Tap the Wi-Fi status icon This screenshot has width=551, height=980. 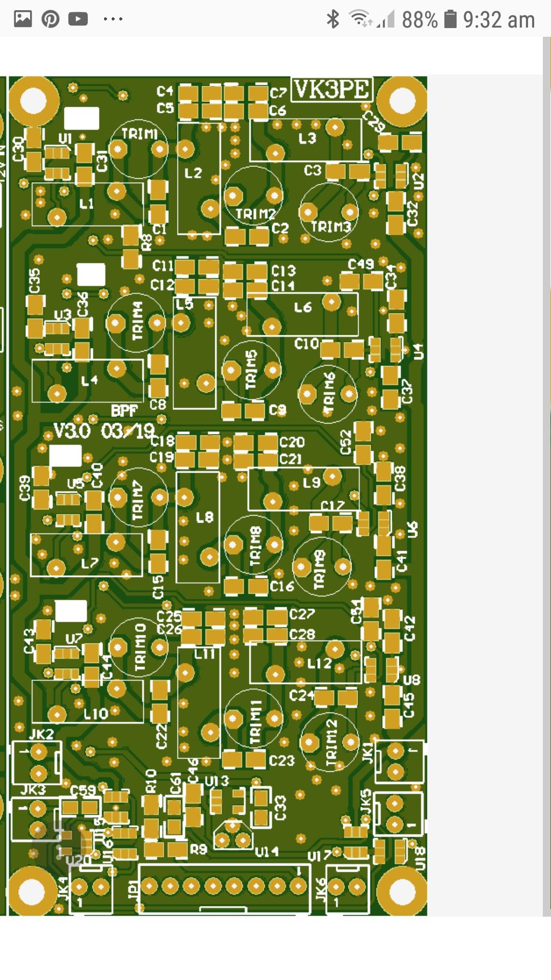(x=360, y=19)
